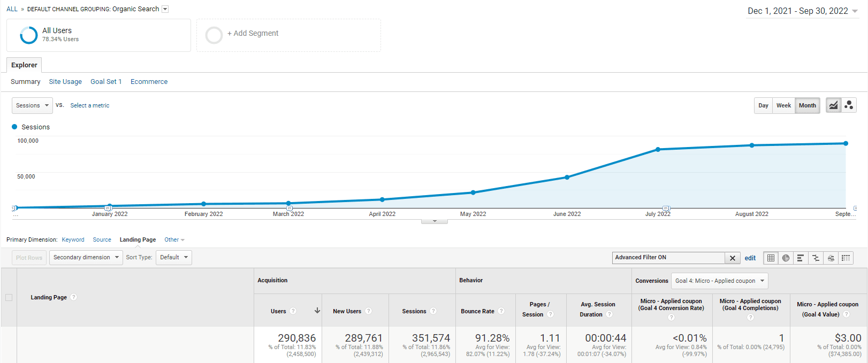Clear the Advanced Filter with X
This screenshot has width=868, height=363.
pos(733,258)
